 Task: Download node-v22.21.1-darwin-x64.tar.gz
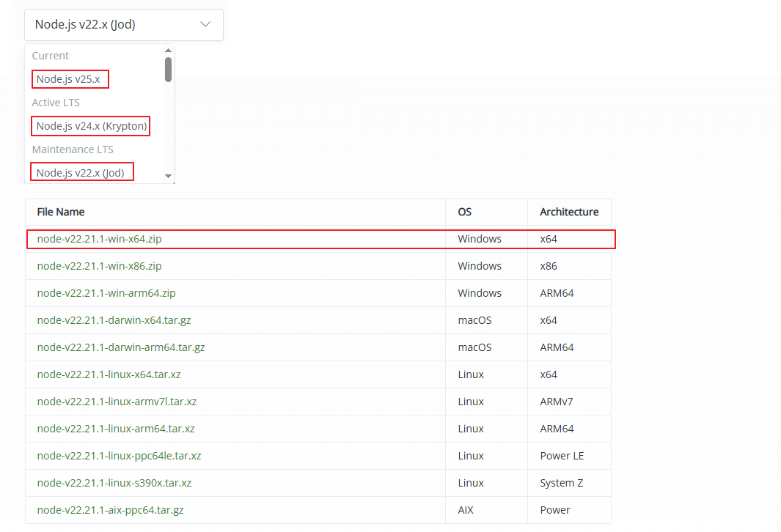point(114,320)
